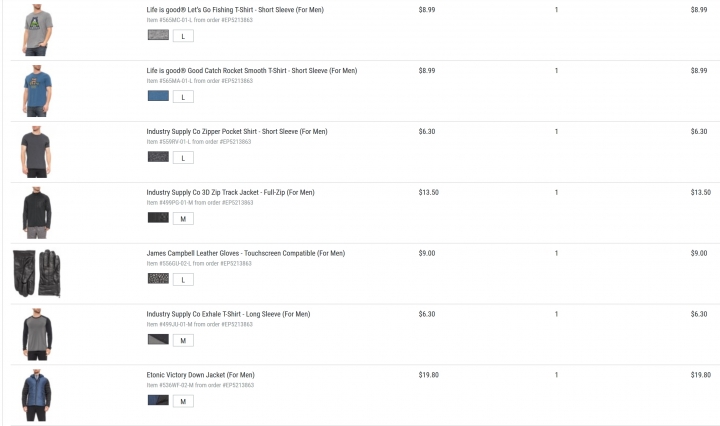Select the blue-black swatch for Etonic jacket
720x426 pixels.
(x=158, y=400)
